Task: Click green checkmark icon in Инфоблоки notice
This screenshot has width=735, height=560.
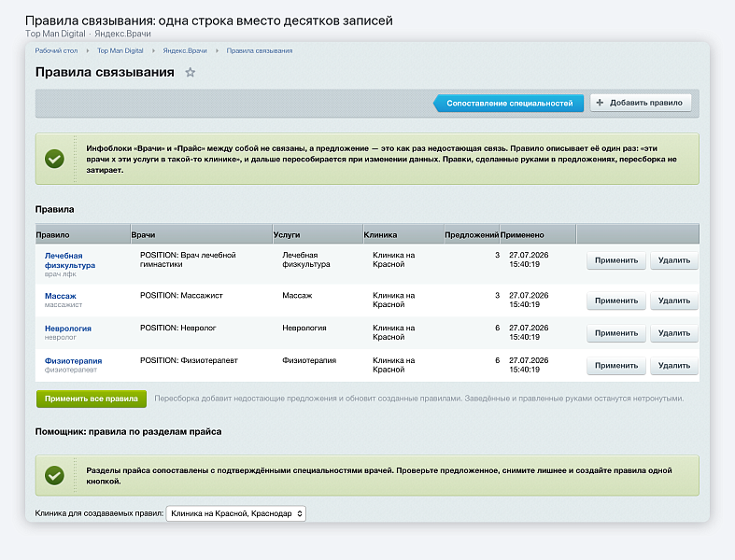Action: click(x=54, y=159)
